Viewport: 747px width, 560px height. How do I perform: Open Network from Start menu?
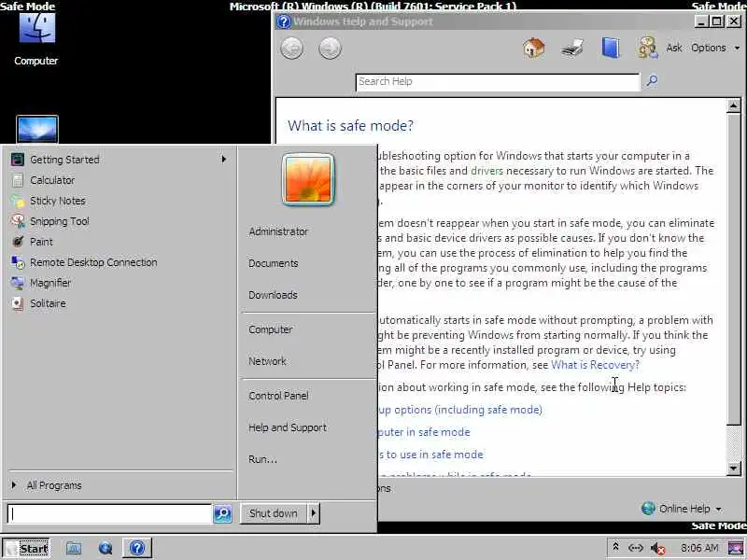click(267, 361)
